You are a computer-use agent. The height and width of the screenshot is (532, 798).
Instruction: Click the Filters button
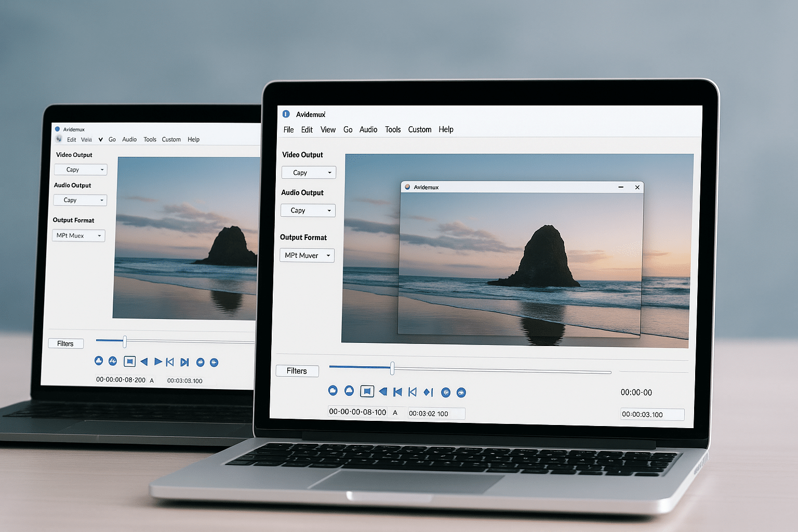click(x=297, y=370)
